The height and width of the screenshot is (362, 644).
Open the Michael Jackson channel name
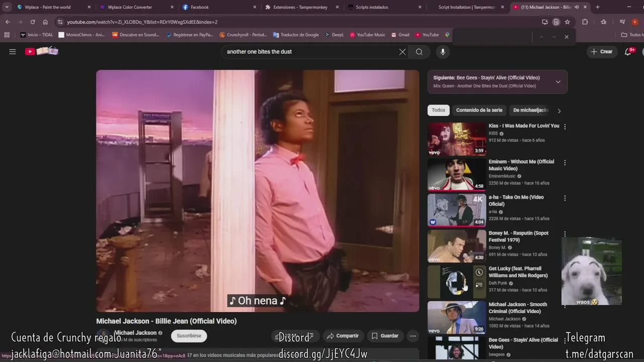pos(135,333)
